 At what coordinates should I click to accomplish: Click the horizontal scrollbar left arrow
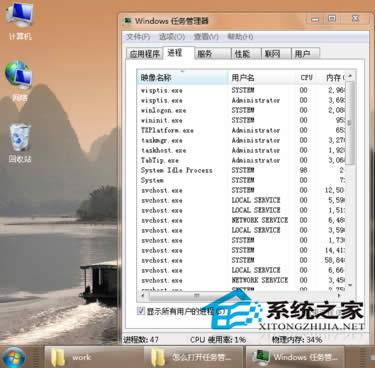click(143, 295)
